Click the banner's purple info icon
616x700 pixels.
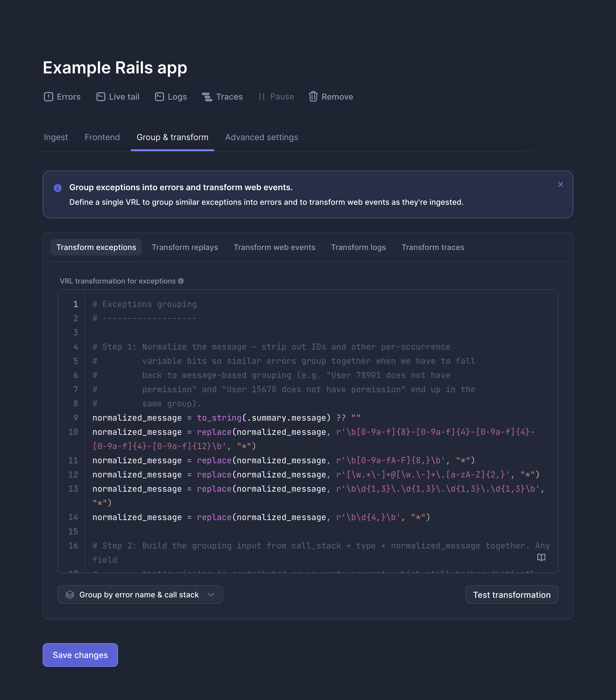click(x=58, y=188)
